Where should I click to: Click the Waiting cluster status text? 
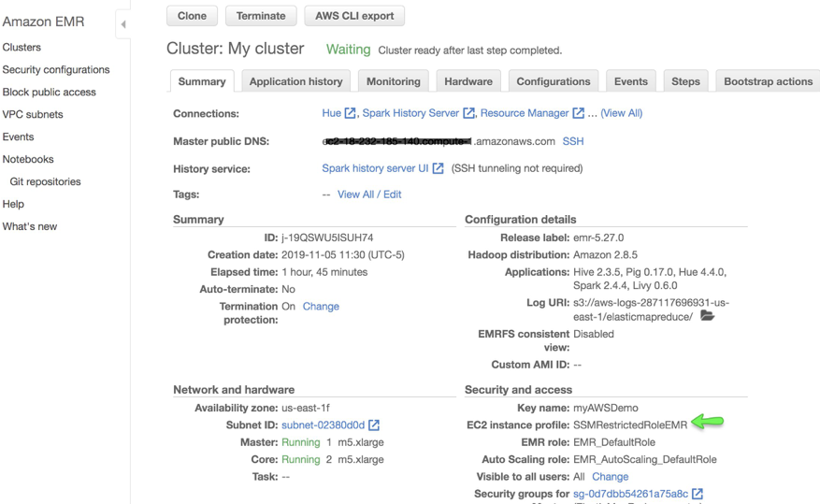coord(349,50)
